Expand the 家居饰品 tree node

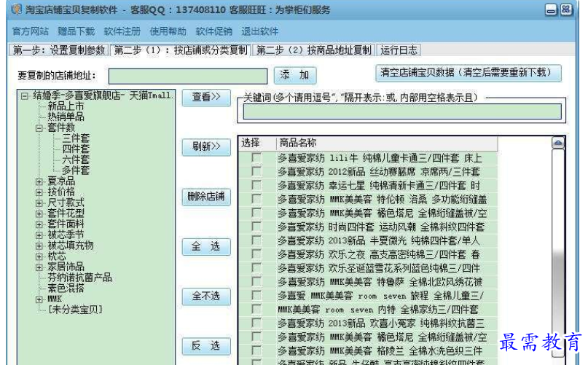39,267
